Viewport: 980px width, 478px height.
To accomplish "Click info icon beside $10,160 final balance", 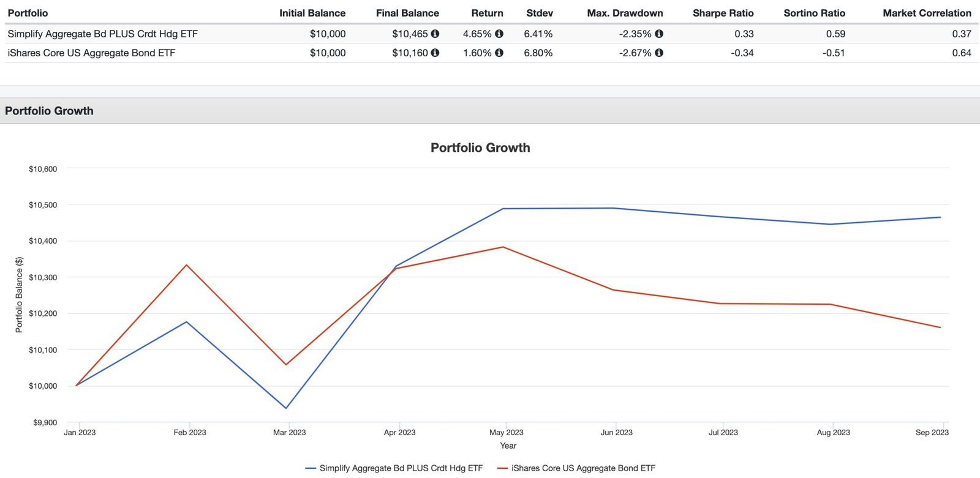I will (x=435, y=53).
